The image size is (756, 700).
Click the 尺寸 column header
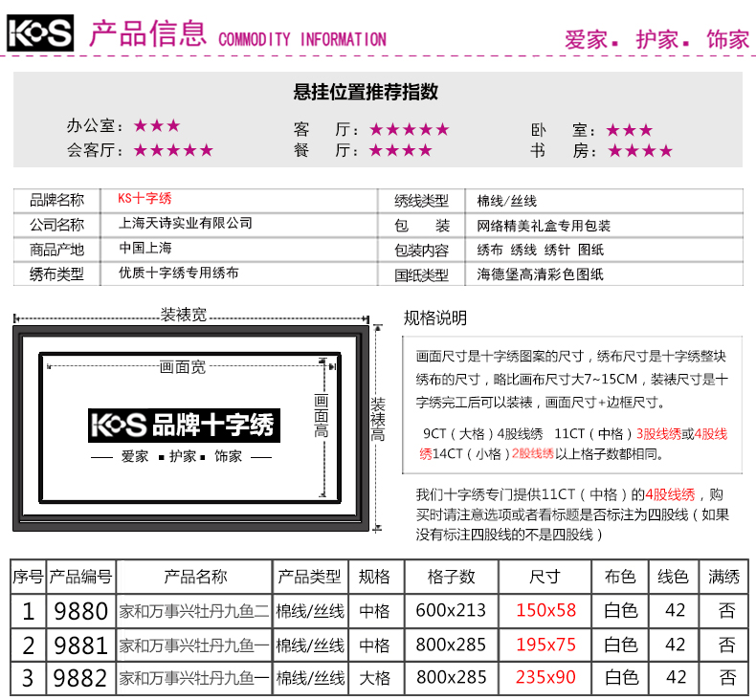click(x=545, y=577)
